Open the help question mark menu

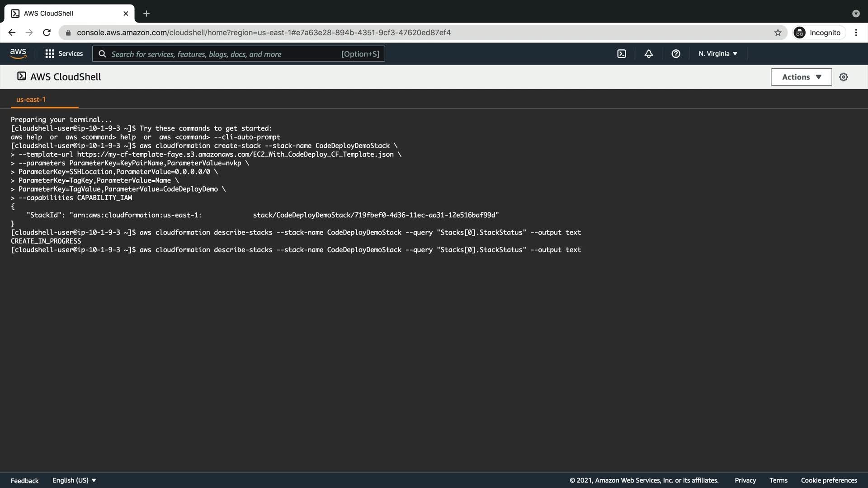(676, 54)
